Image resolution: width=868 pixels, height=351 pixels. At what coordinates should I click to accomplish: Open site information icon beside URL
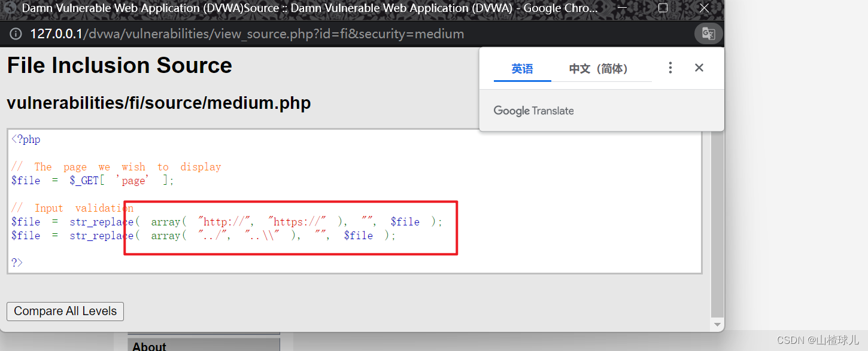click(x=16, y=34)
